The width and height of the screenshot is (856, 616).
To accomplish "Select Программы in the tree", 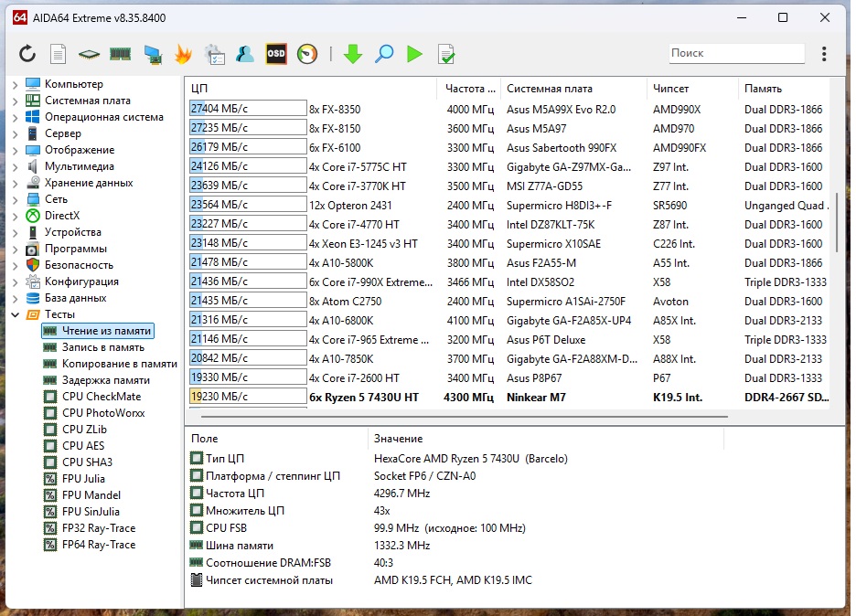I will coord(76,249).
